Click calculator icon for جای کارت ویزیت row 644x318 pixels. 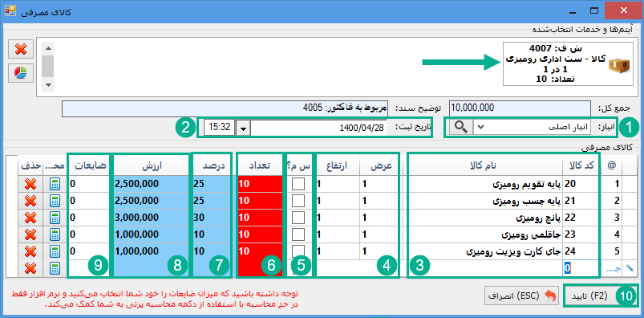point(55,251)
